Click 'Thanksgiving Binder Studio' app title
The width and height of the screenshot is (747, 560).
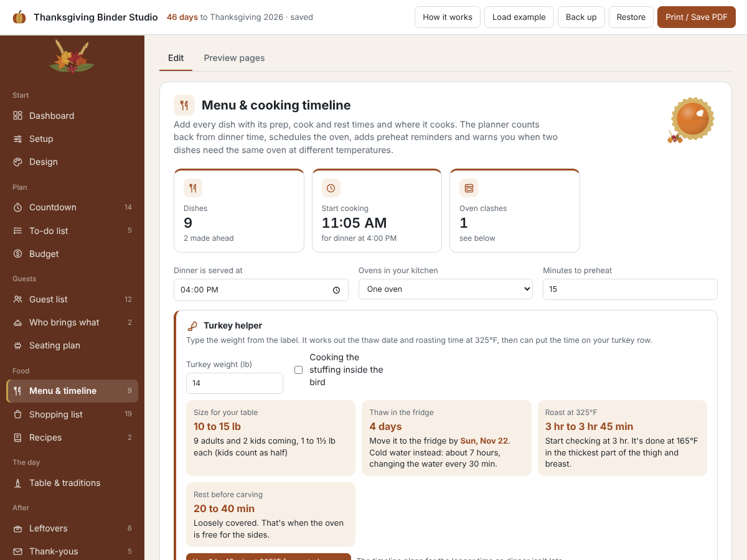pyautogui.click(x=96, y=17)
